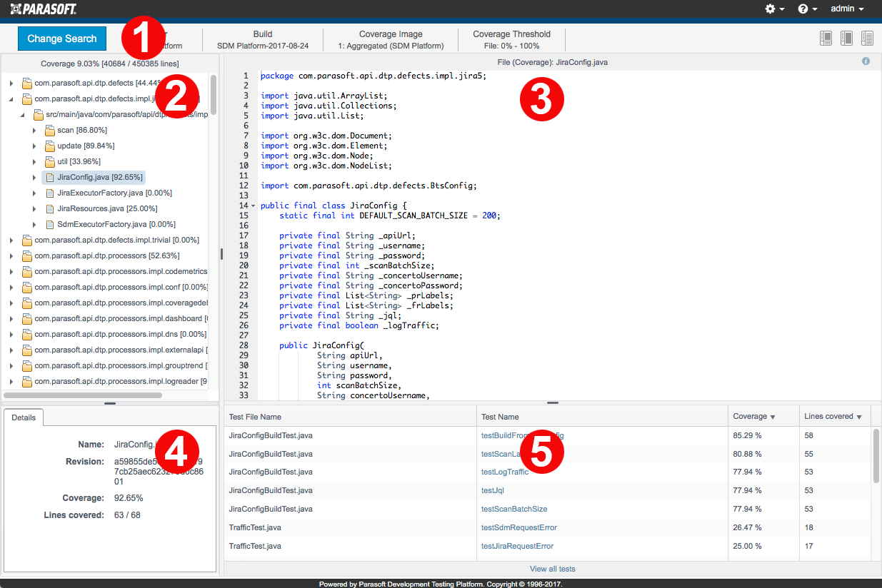
Task: Click folder icon for com.parasoft.api.dtp.processors [52.63%]
Action: point(27,255)
